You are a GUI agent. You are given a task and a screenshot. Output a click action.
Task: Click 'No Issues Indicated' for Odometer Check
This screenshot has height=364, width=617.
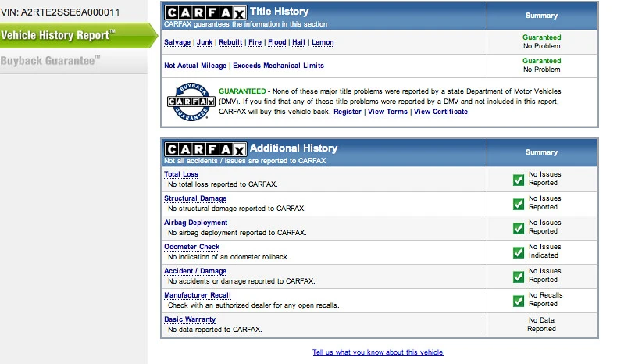tap(544, 251)
